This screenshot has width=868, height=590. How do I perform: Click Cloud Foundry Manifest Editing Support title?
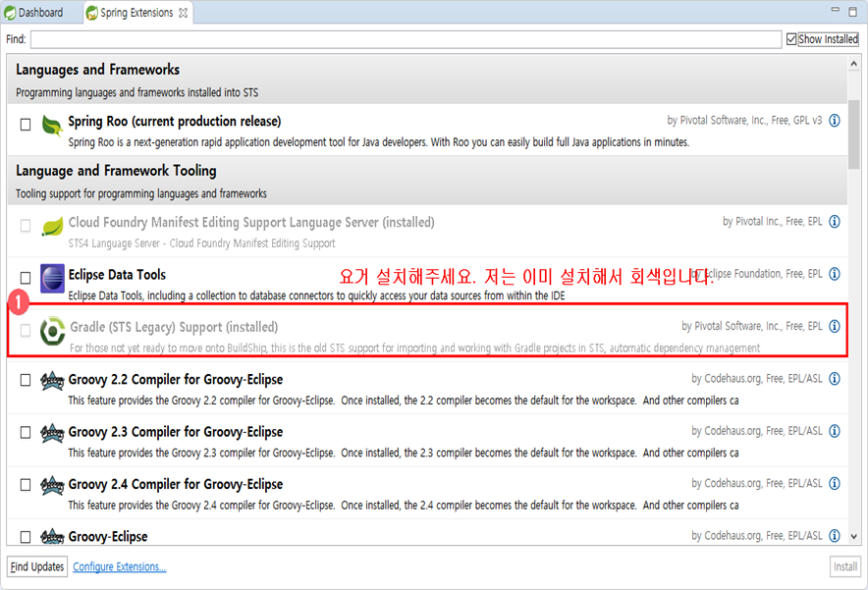pos(251,223)
